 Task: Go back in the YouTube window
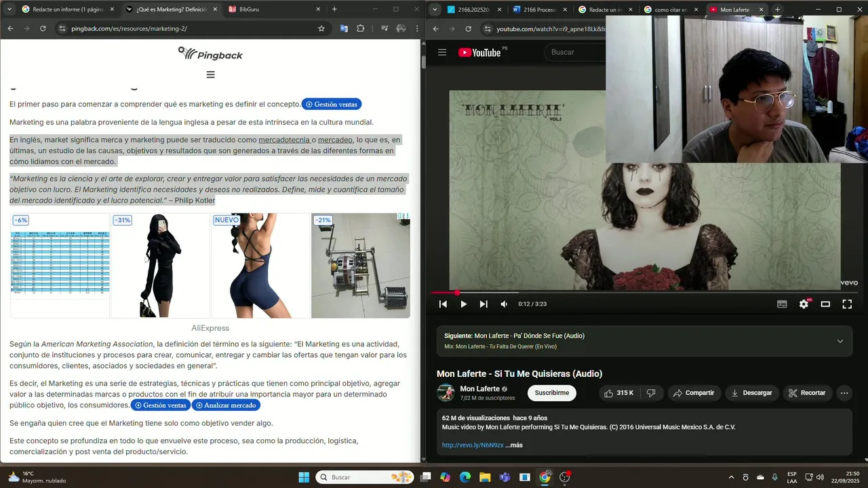(435, 29)
